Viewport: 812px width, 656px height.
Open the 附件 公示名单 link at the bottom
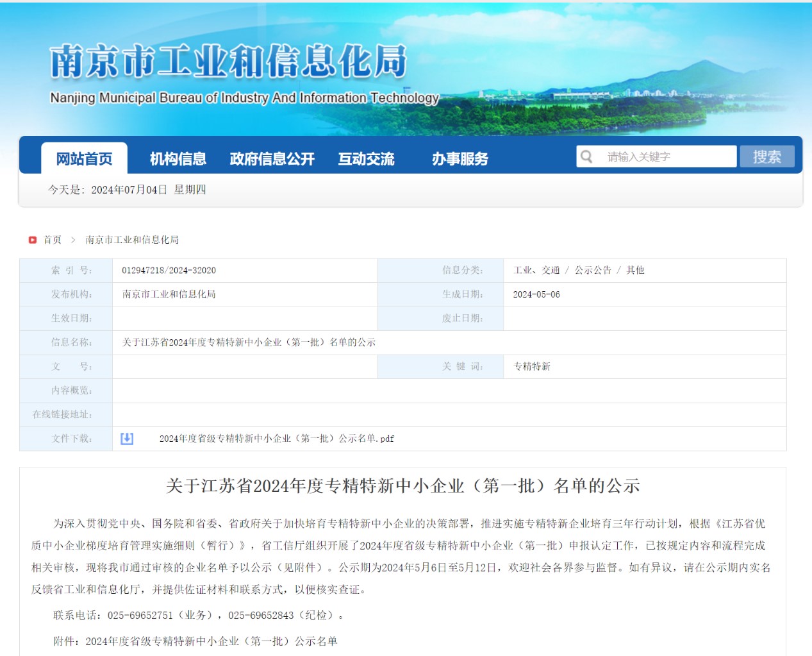pyautogui.click(x=211, y=641)
